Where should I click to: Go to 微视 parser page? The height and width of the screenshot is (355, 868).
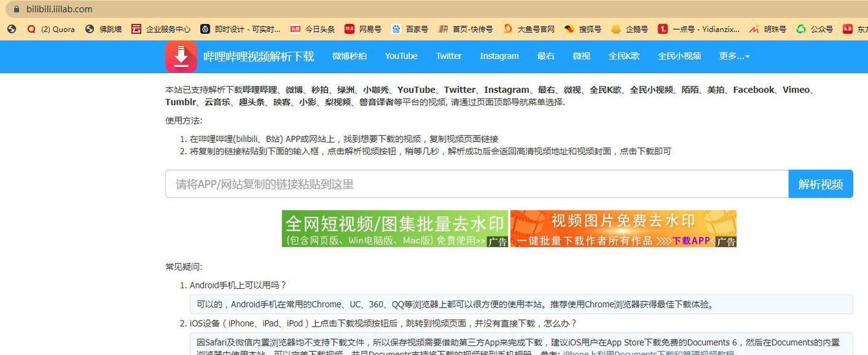click(581, 56)
